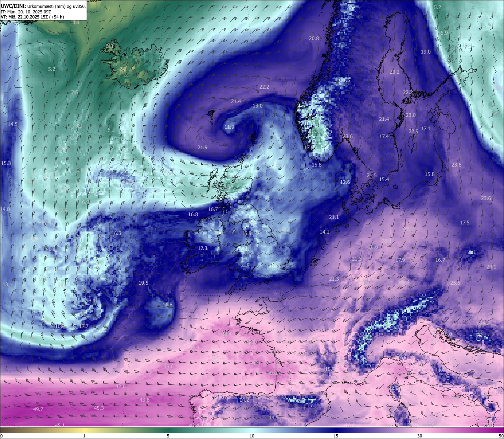Click the 13.1 value label
The width and height of the screenshot is (504, 439).
[7, 284]
